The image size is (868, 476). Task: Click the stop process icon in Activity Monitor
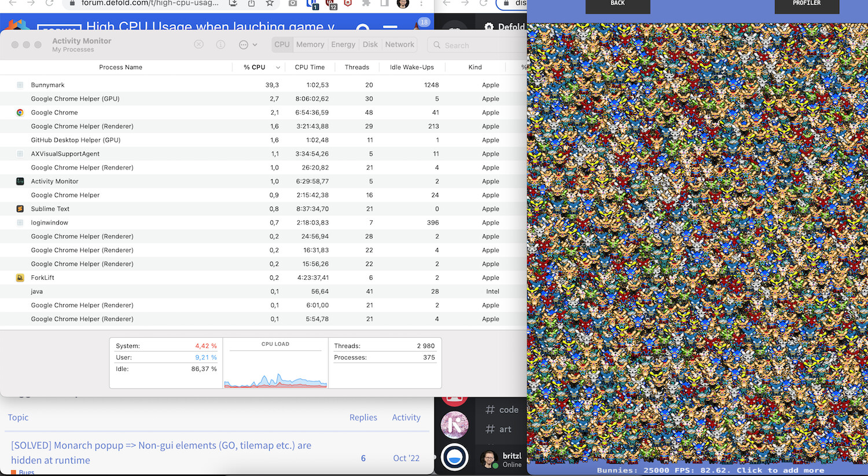tap(198, 45)
